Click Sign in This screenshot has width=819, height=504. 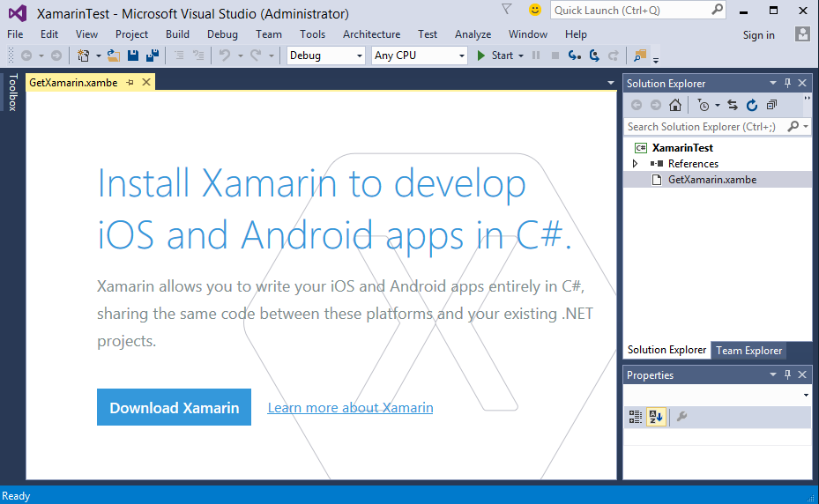(758, 35)
